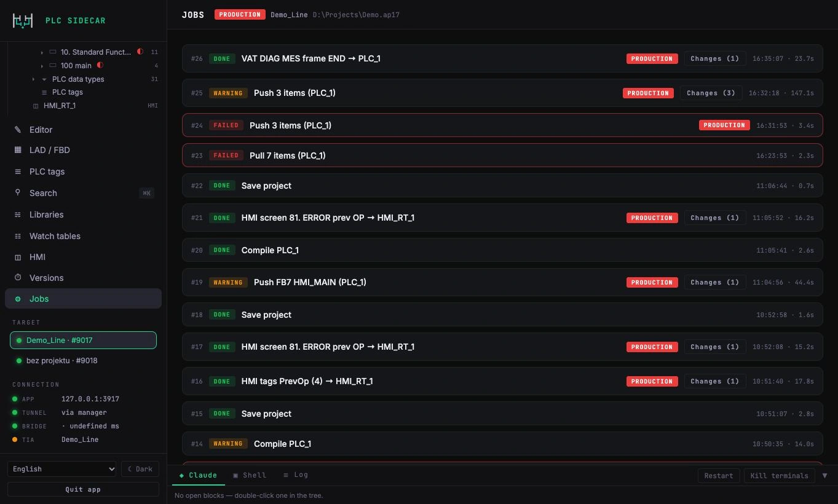Image resolution: width=838 pixels, height=504 pixels.
Task: Switch to the Shell tab
Action: coord(250,474)
